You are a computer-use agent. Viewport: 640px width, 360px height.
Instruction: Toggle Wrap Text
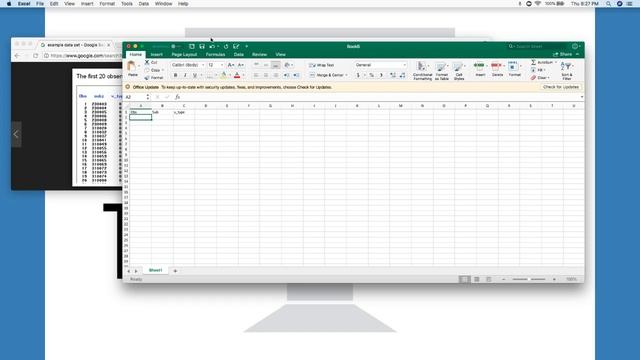click(x=322, y=65)
